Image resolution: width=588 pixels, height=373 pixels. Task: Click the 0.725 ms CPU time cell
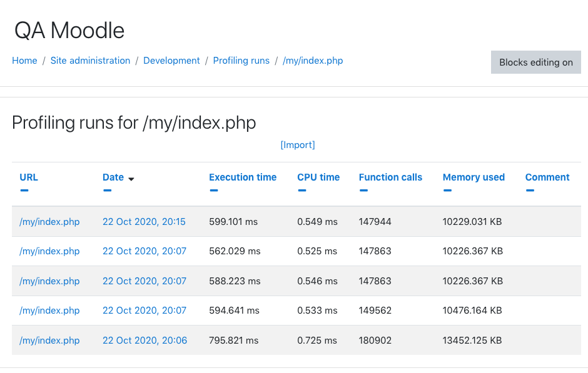[317, 341]
